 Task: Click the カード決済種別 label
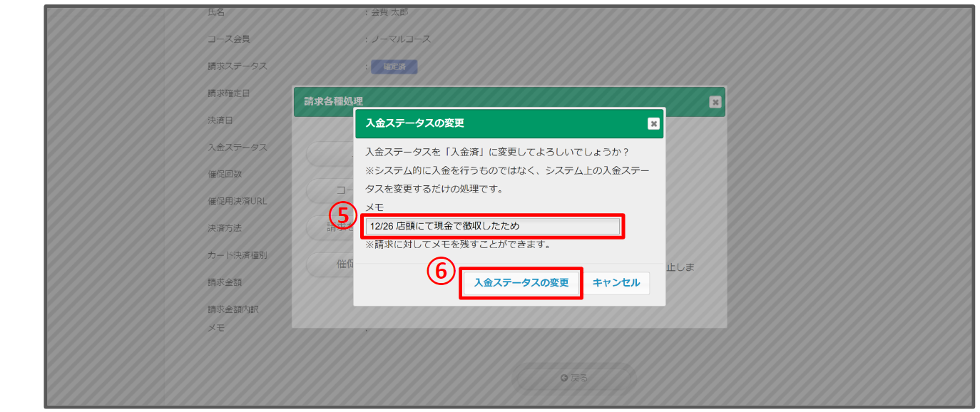click(x=237, y=255)
